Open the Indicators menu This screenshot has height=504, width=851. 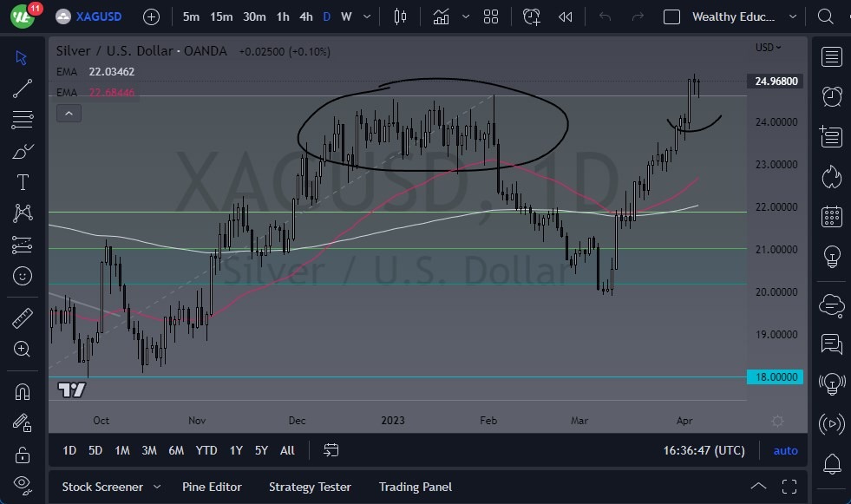(441, 16)
